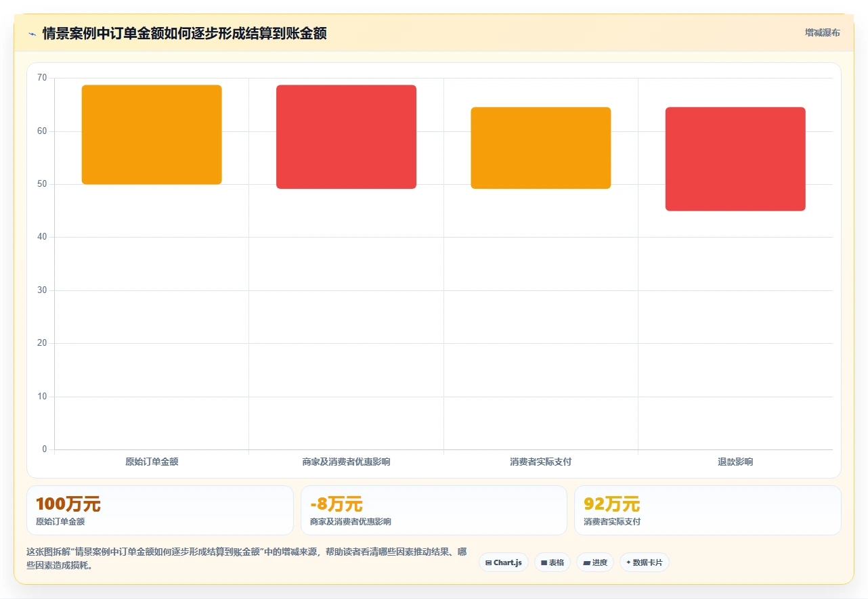Click the -8万元 data card

coord(434,510)
